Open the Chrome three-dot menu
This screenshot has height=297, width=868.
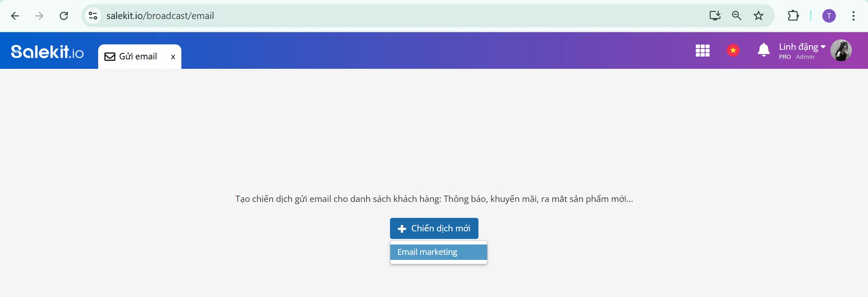pyautogui.click(x=854, y=16)
